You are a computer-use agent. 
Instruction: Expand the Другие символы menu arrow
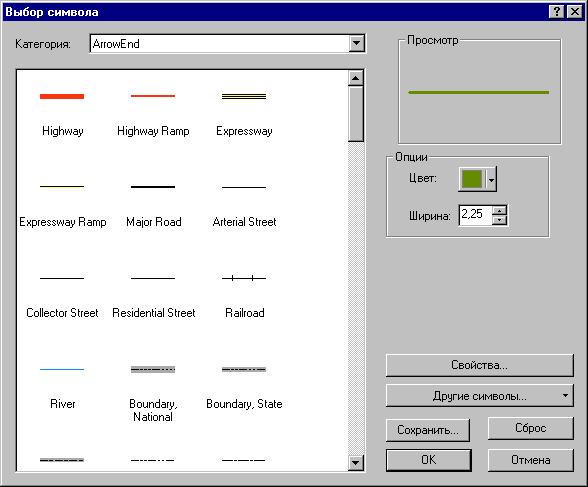565,396
